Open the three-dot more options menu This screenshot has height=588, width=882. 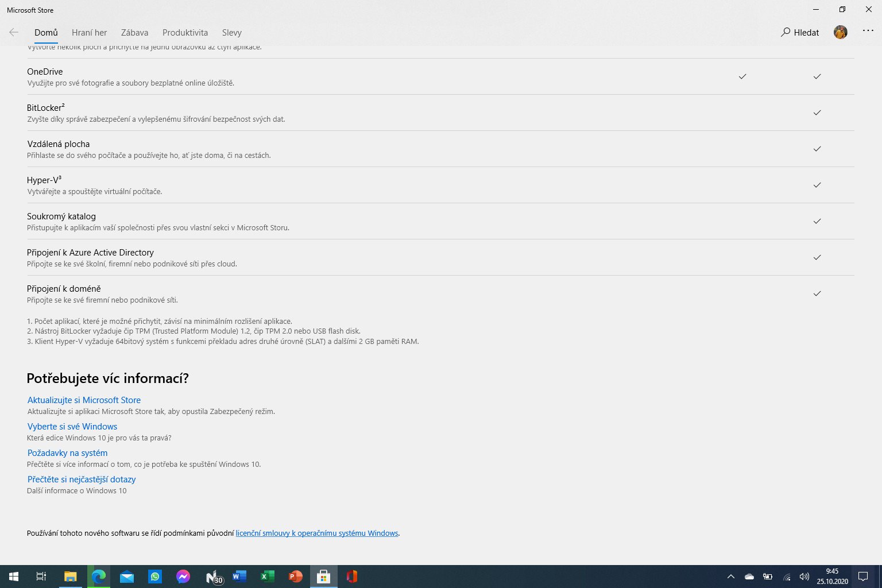tap(868, 31)
